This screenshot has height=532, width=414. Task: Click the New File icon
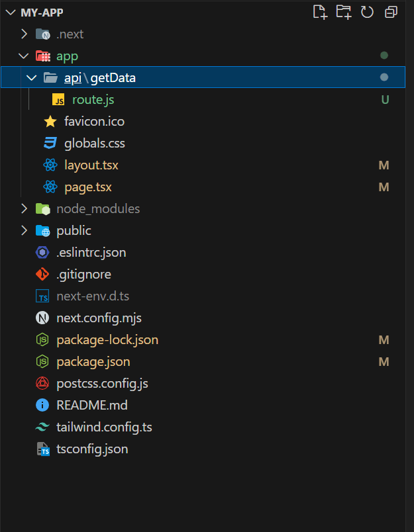click(320, 12)
